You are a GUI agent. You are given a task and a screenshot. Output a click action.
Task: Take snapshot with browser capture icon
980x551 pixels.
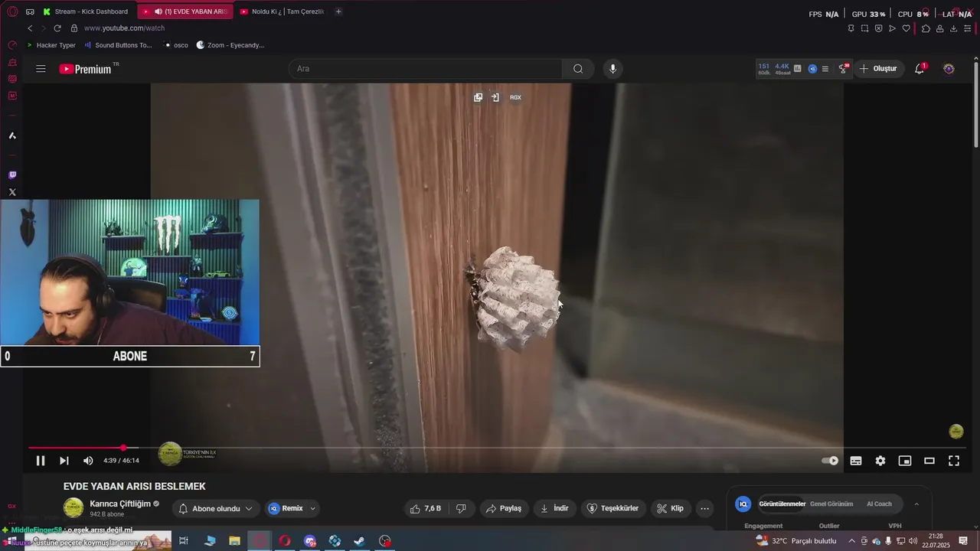(x=864, y=28)
